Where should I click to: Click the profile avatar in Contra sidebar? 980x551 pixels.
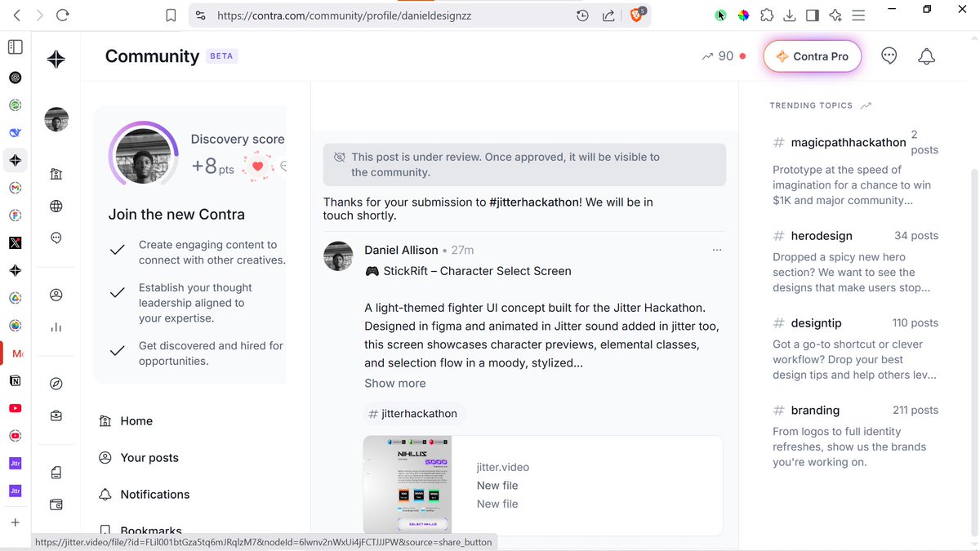pos(56,119)
